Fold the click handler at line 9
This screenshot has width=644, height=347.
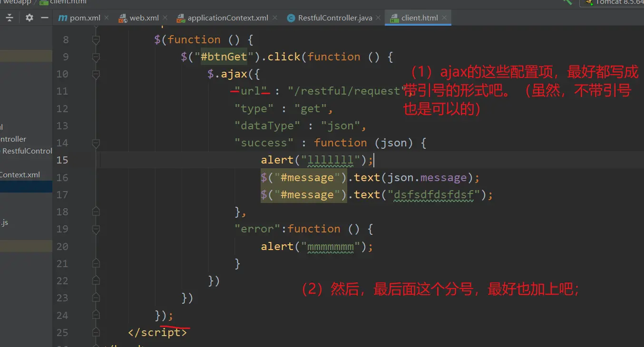(x=96, y=57)
